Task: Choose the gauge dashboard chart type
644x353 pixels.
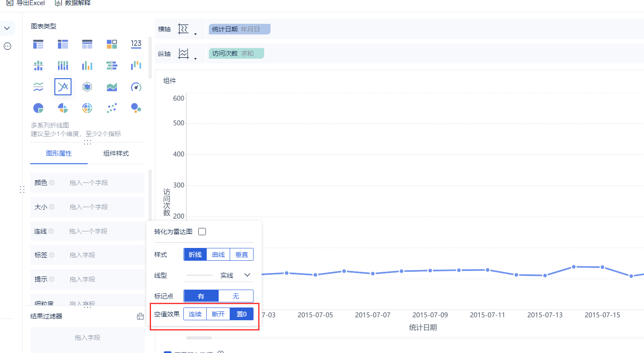Action: [x=136, y=87]
